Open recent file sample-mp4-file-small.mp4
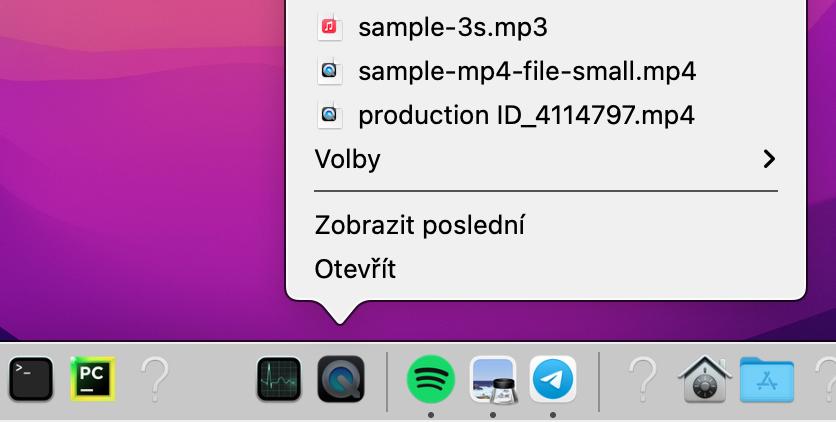Screen dimensions: 836x422 click(x=526, y=72)
